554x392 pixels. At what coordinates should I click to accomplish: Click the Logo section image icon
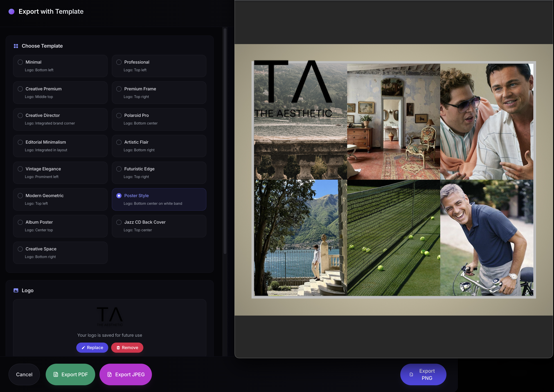click(16, 290)
